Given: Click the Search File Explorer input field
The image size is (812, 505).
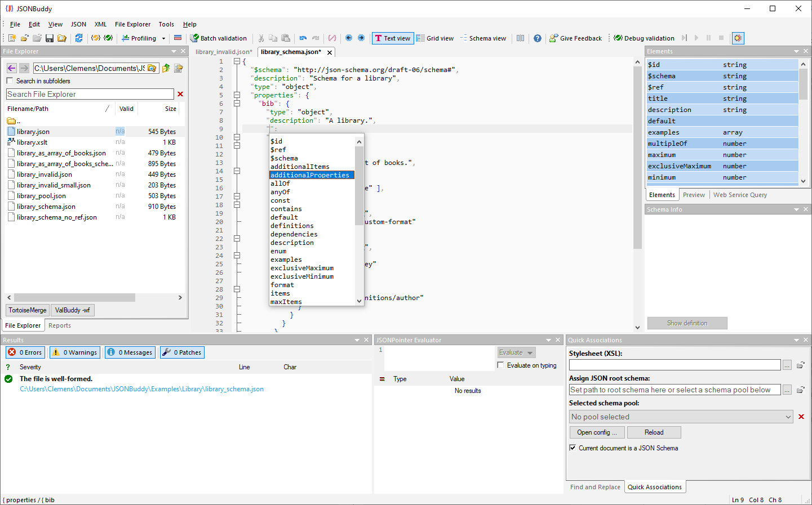Looking at the screenshot, I should coord(90,94).
